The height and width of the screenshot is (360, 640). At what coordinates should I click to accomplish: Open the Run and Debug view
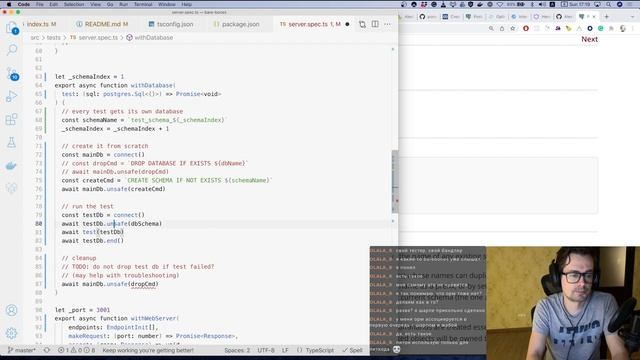[x=11, y=97]
